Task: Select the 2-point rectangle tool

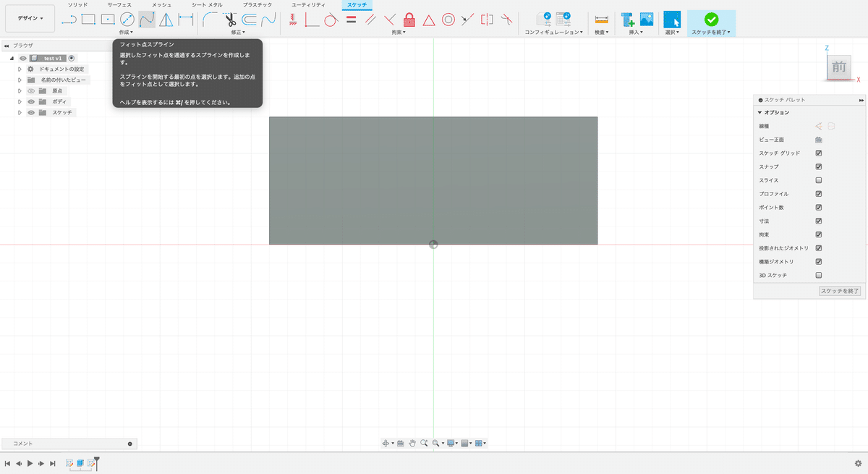Action: click(88, 20)
